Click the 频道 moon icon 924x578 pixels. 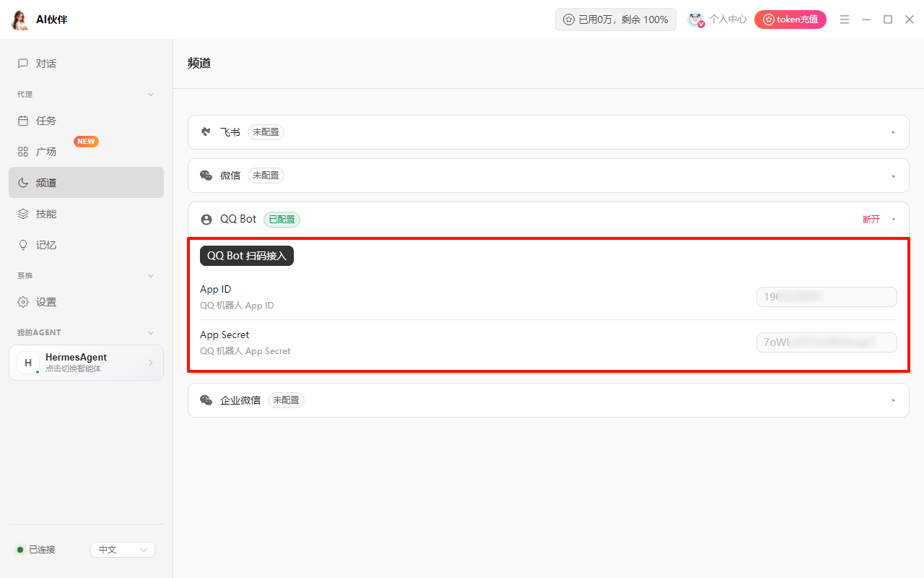point(23,183)
